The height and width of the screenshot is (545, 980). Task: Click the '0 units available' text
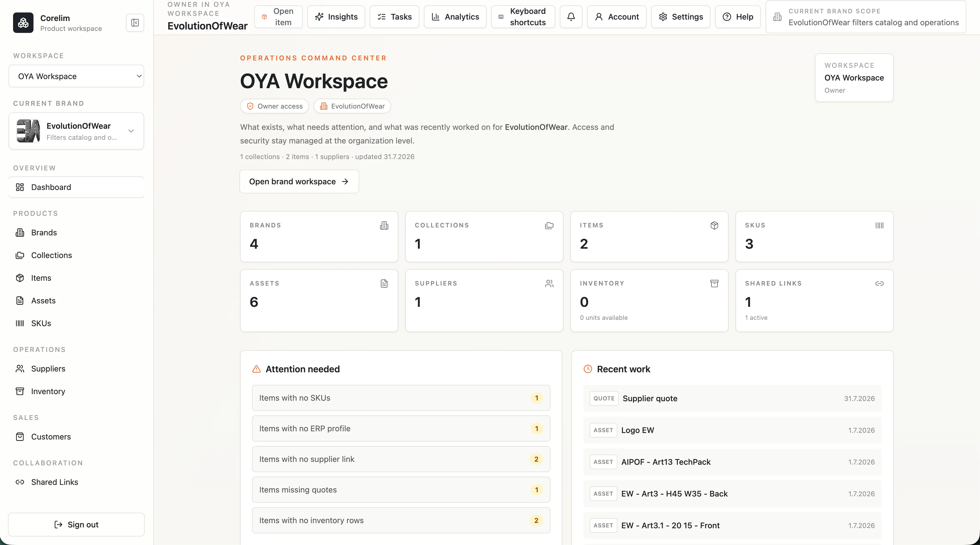[x=603, y=318]
